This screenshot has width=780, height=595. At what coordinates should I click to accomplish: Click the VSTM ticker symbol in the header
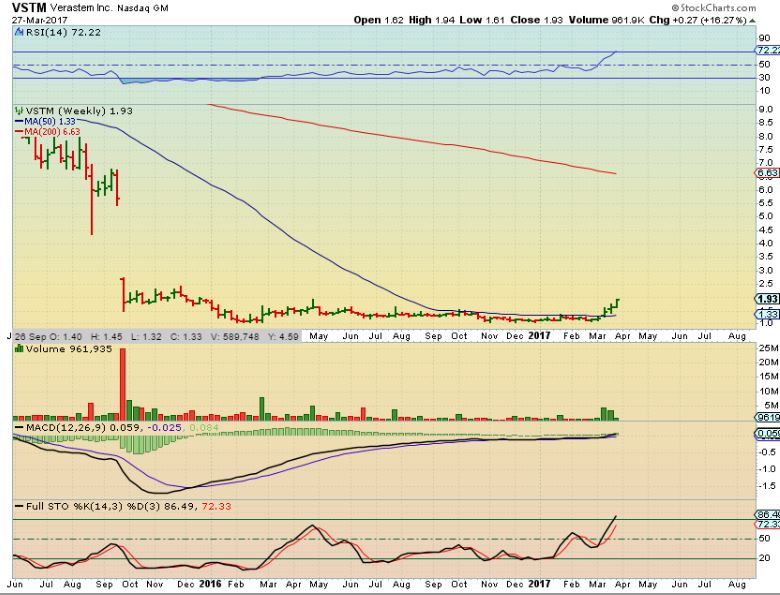[x=29, y=7]
